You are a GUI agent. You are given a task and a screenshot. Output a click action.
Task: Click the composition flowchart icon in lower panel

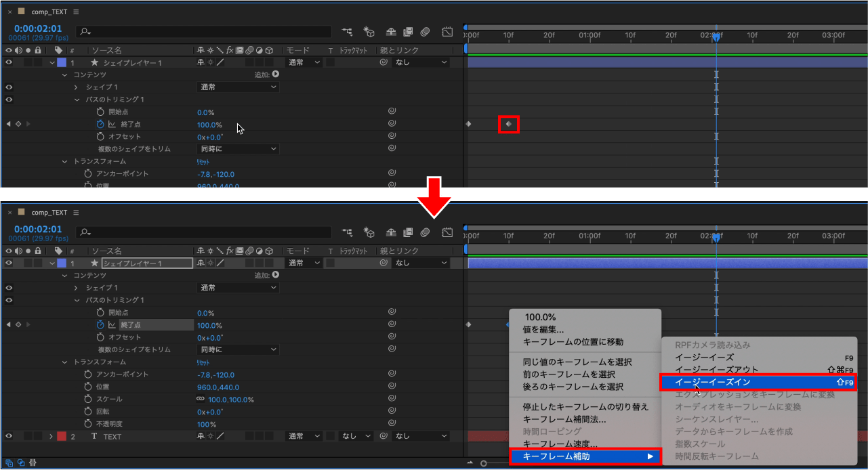(348, 232)
